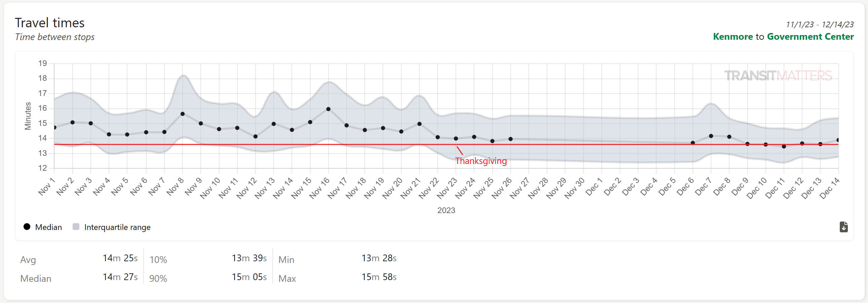Toggle the Median legend label

48,227
